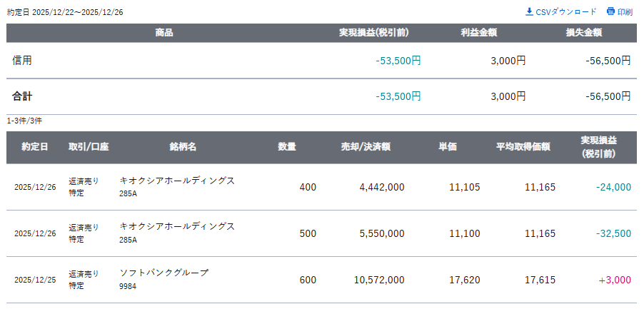Click the 合計 total row label
644x309 pixels.
point(22,96)
